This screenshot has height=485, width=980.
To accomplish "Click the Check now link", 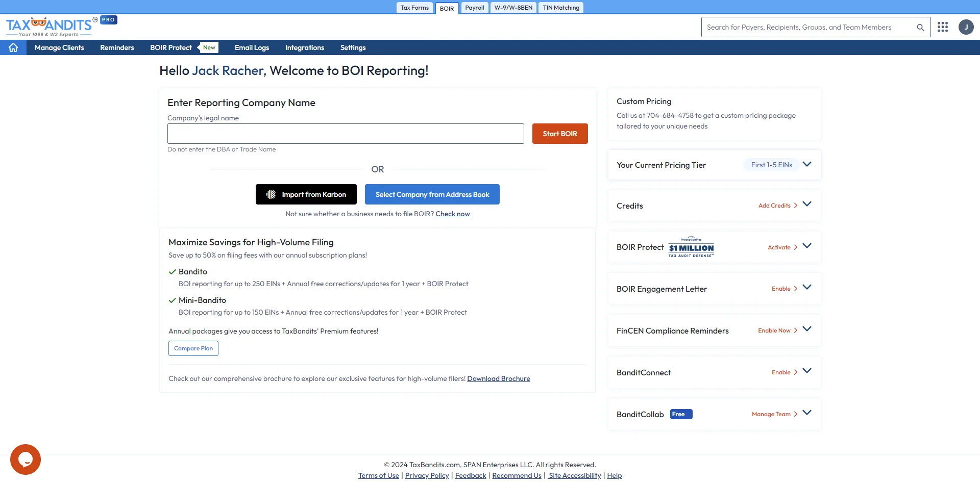I will pos(453,214).
